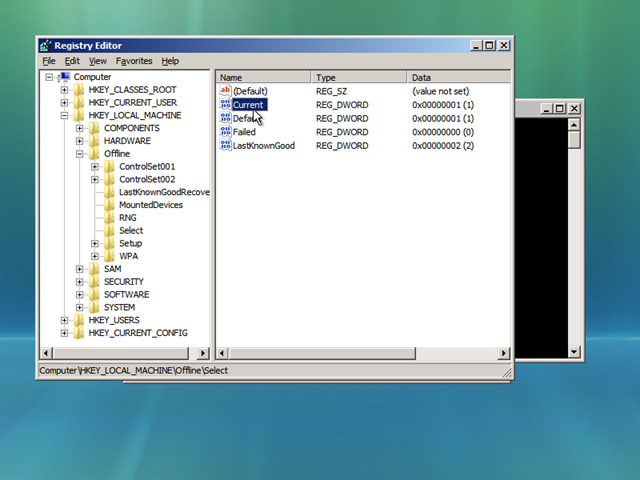Image resolution: width=640 pixels, height=480 pixels.
Task: Click the HARDWARE folder icon
Action: (94, 141)
